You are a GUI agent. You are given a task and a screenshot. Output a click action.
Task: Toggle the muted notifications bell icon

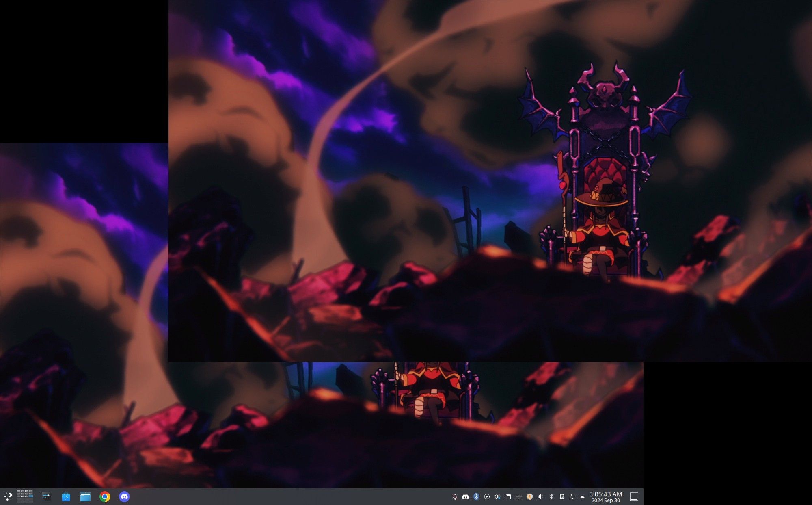(455, 496)
